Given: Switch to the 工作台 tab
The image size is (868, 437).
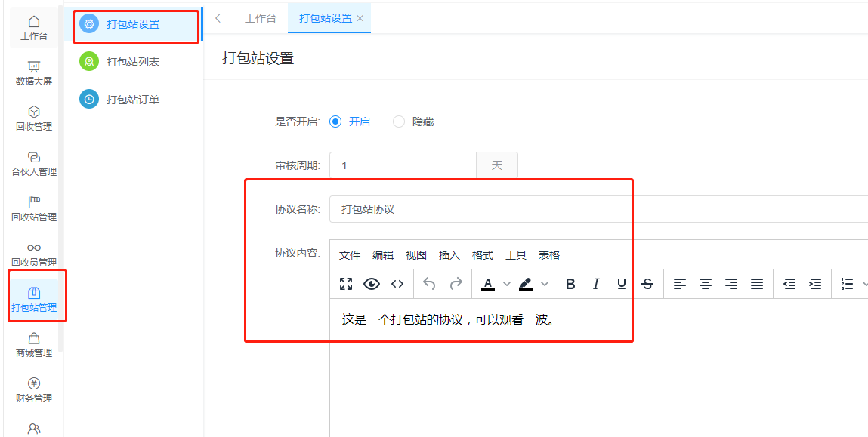Looking at the screenshot, I should [260, 18].
